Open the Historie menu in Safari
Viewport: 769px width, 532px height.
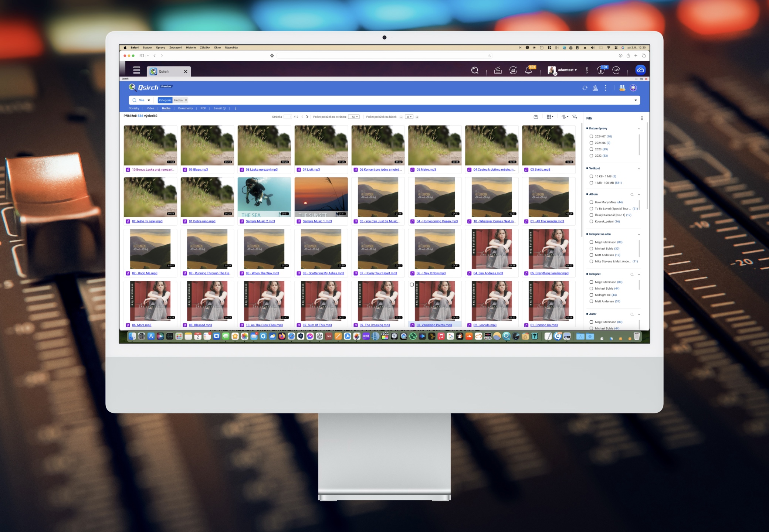191,48
